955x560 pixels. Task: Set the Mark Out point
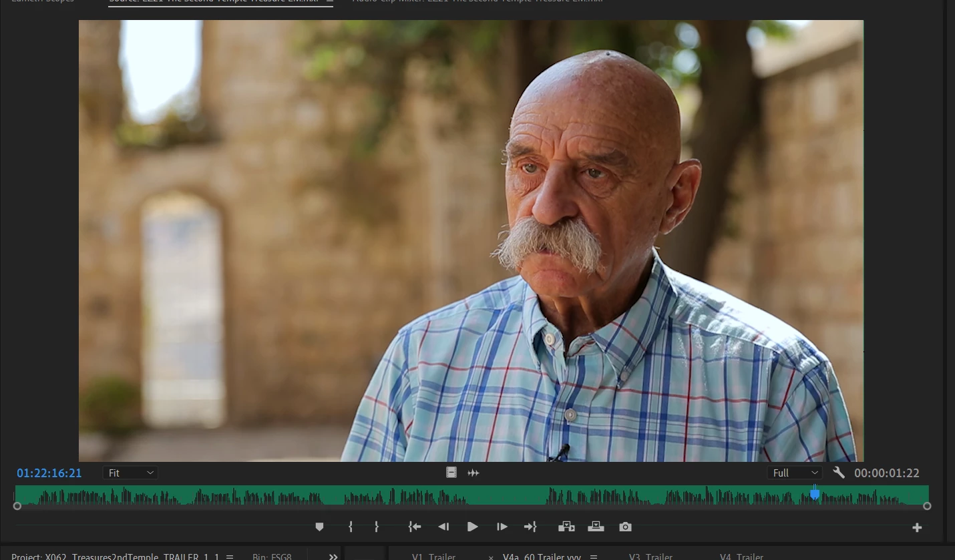(x=377, y=527)
